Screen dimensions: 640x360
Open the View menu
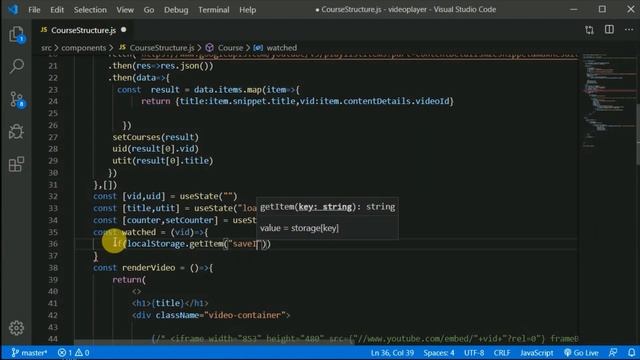pyautogui.click(x=125, y=9)
